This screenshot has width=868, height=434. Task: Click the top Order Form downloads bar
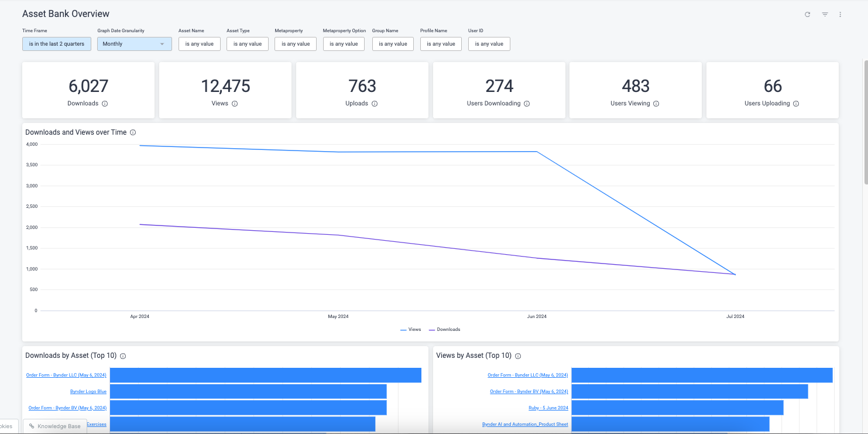click(x=265, y=375)
